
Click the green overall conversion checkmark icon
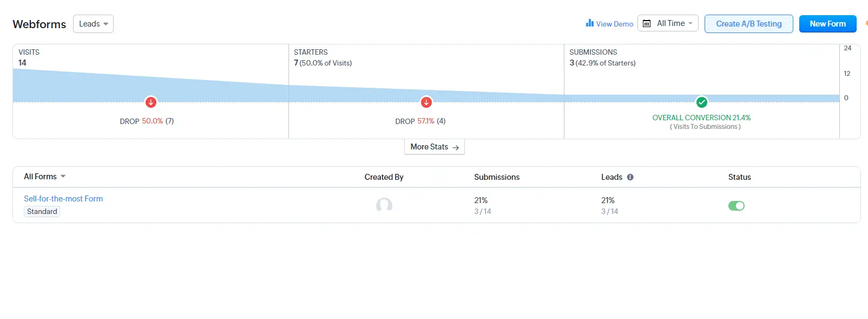click(x=702, y=102)
